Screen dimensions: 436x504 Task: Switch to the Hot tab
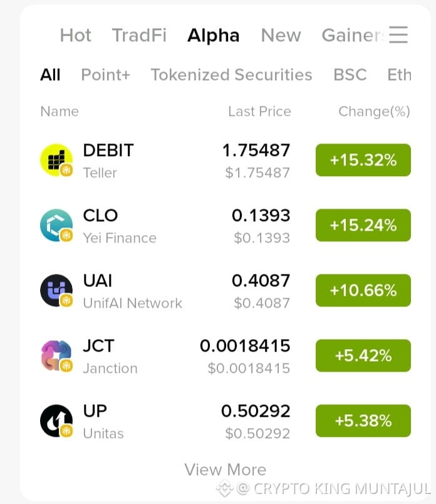click(x=76, y=35)
